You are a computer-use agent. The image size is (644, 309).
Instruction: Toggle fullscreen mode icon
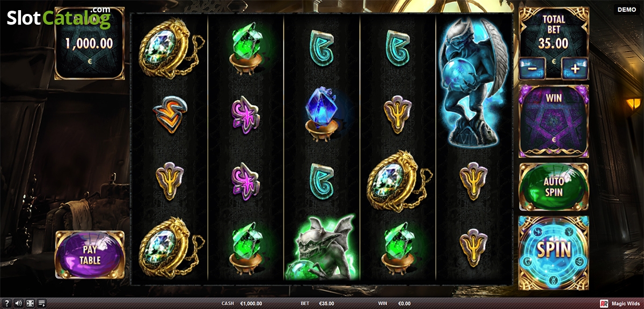31,304
